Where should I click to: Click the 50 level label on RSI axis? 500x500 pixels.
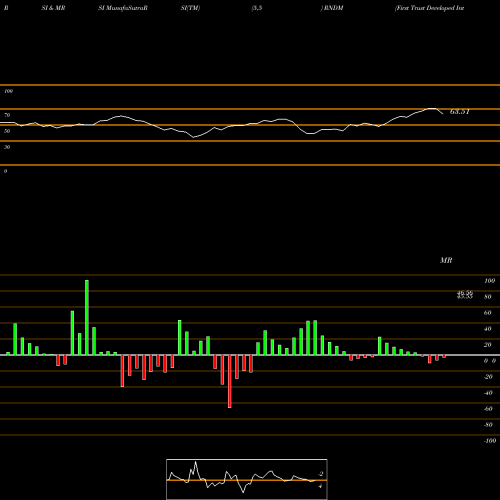(x=7, y=131)
